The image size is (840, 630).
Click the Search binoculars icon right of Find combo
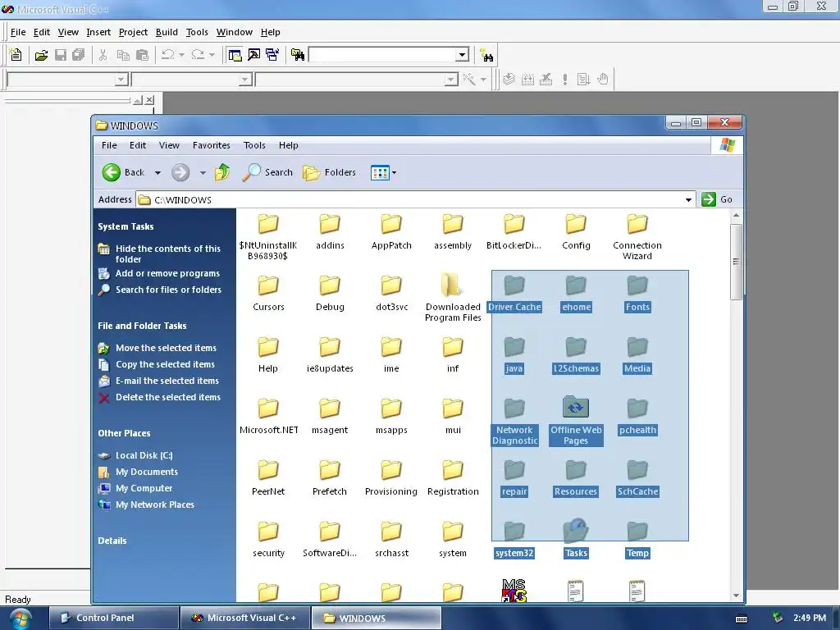pyautogui.click(x=486, y=55)
